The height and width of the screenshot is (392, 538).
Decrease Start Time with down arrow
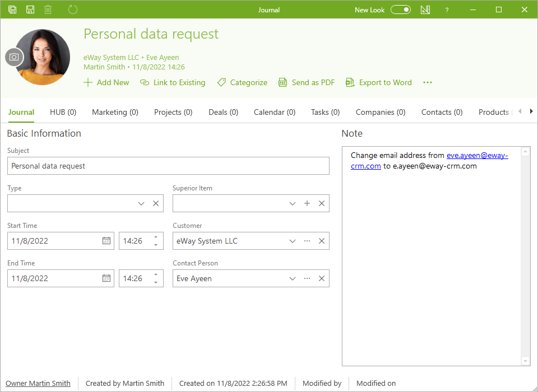tap(156, 245)
